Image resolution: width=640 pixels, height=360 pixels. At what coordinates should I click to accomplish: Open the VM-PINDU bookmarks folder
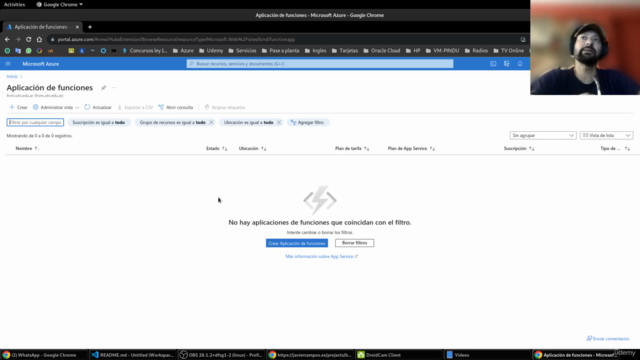click(442, 51)
